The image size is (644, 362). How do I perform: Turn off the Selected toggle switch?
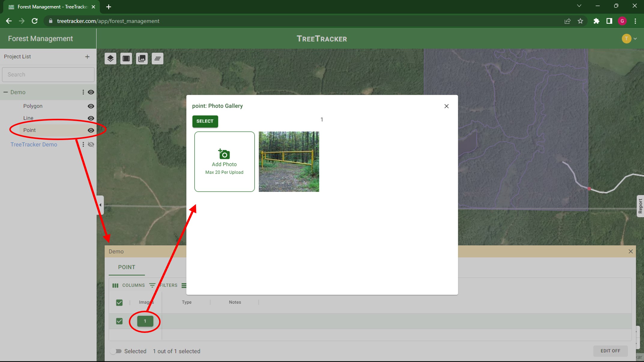[116, 351]
